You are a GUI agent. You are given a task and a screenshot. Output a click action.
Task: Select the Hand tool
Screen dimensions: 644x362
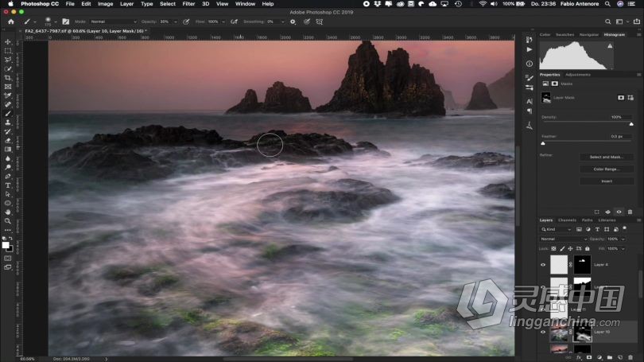(8, 212)
